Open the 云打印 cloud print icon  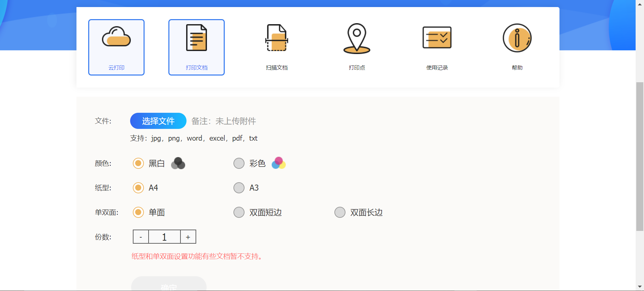click(x=116, y=37)
